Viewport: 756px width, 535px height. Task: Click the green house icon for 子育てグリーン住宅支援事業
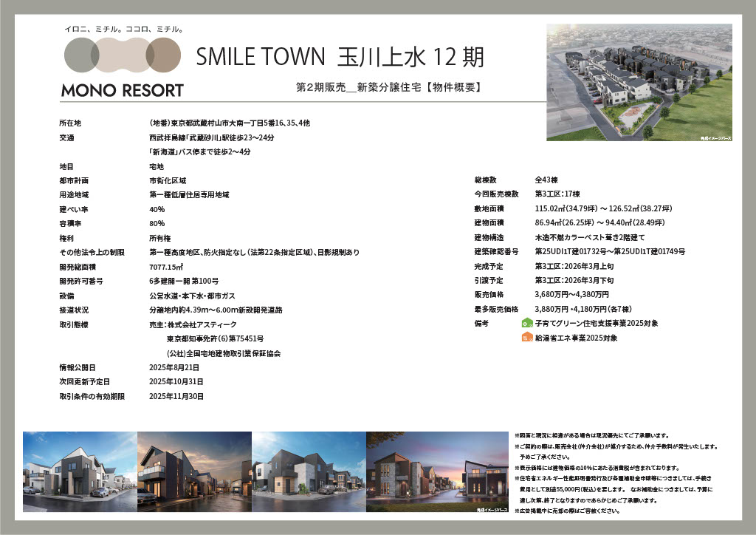pyautogui.click(x=527, y=323)
